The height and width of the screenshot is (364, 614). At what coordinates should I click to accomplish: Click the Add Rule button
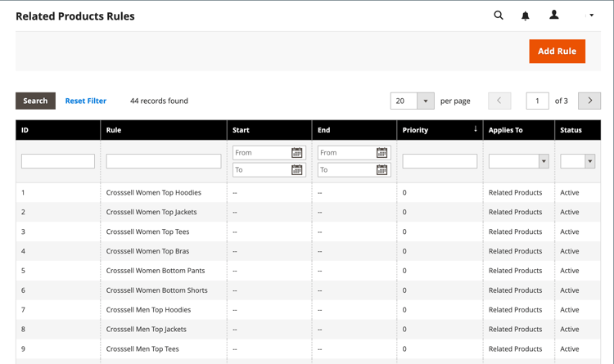tap(557, 51)
